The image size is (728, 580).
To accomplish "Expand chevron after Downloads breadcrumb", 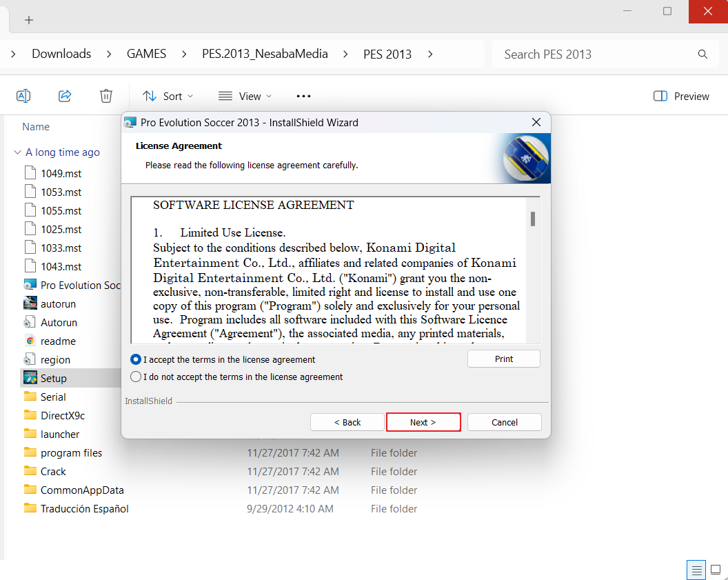I will 109,54.
